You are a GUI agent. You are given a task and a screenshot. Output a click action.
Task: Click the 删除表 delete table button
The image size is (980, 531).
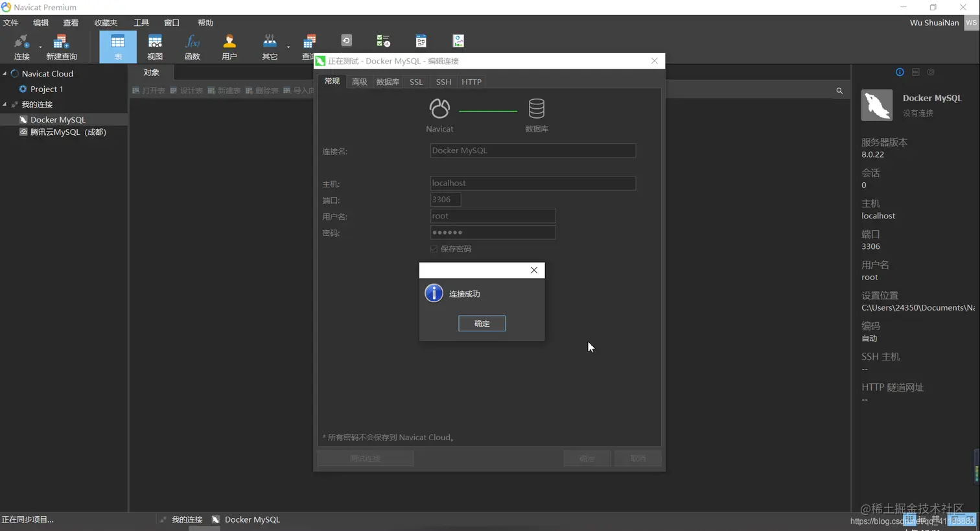(x=262, y=91)
